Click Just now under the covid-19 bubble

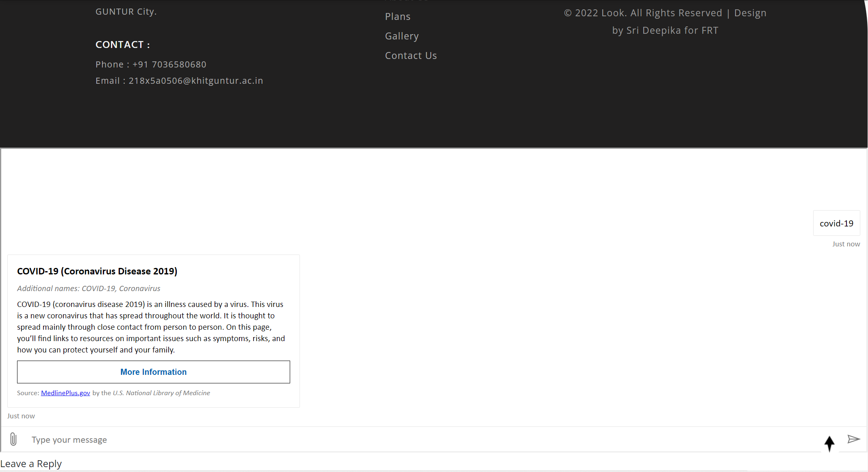point(846,244)
